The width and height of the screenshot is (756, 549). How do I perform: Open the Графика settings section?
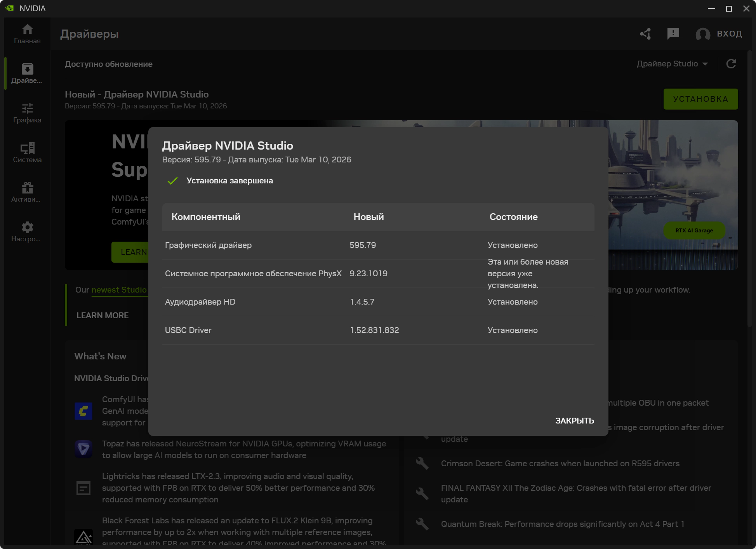coord(27,113)
